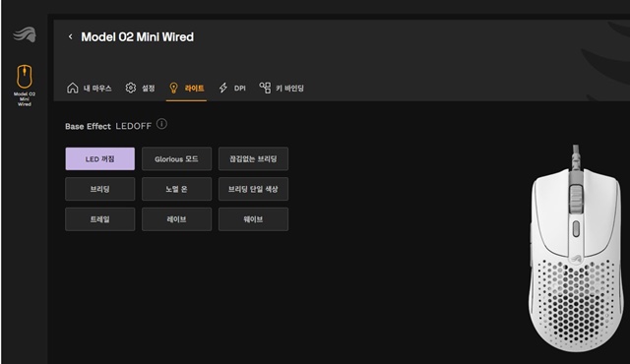This screenshot has height=364, width=630.
Task: Select the 라이트 tab label
Action: [x=195, y=88]
